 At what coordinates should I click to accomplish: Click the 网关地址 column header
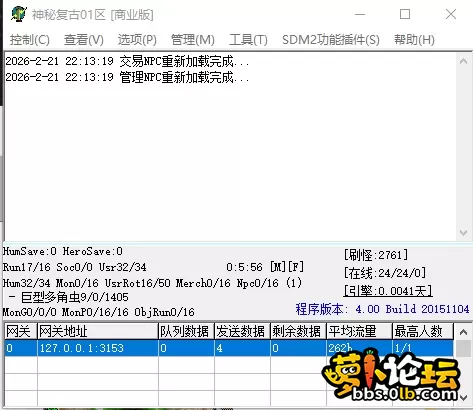pyautogui.click(x=98, y=331)
